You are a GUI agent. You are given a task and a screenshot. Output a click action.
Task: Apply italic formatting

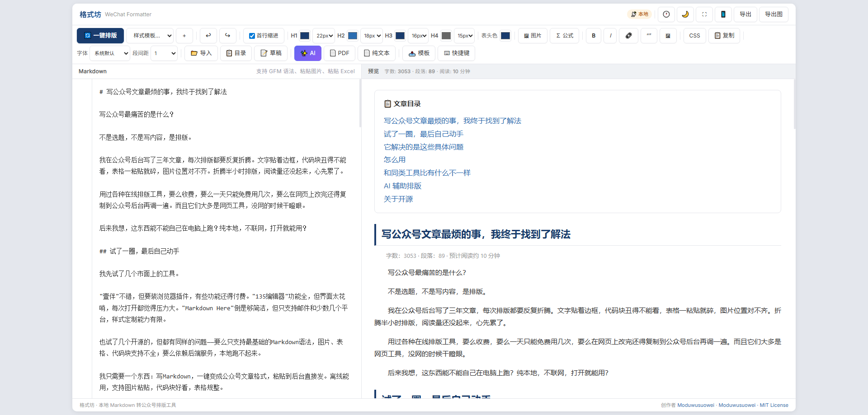point(610,36)
